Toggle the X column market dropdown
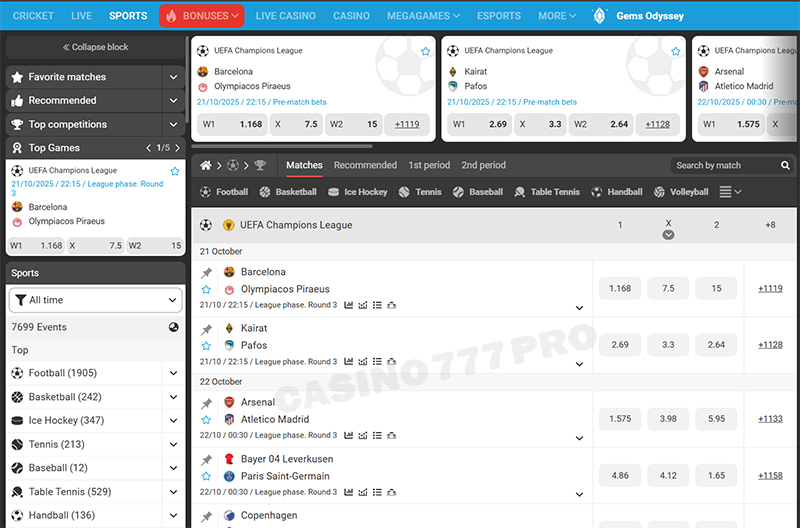The image size is (800, 528). click(x=668, y=235)
